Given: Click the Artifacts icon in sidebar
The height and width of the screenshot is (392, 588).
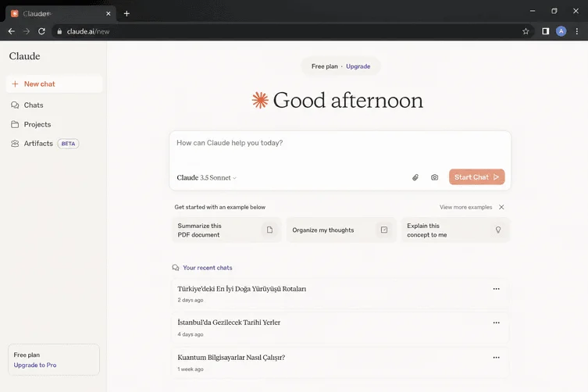Looking at the screenshot, I should pos(15,144).
